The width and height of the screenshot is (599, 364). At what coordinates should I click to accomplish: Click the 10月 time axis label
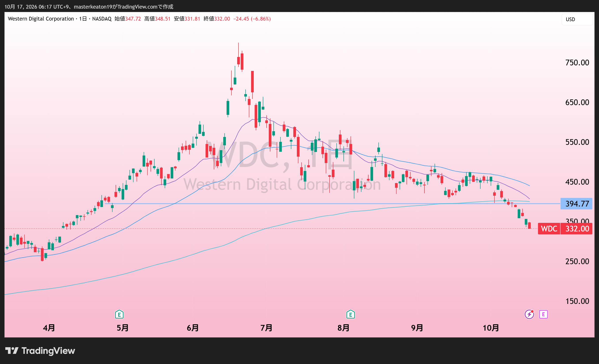[491, 328]
